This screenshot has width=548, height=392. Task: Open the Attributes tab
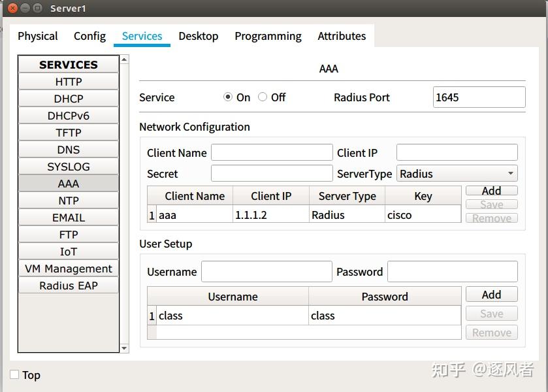[342, 36]
